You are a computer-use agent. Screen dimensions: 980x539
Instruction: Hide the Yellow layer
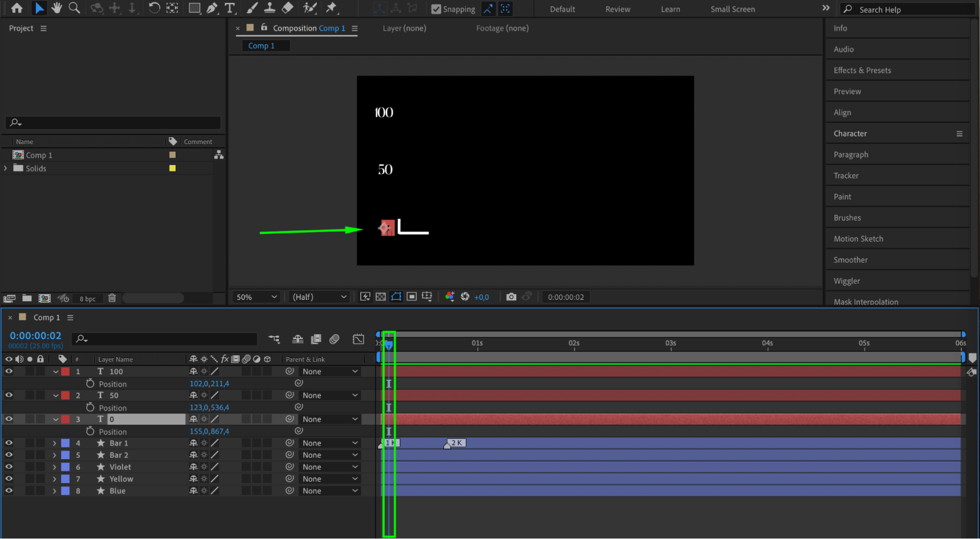pyautogui.click(x=9, y=479)
